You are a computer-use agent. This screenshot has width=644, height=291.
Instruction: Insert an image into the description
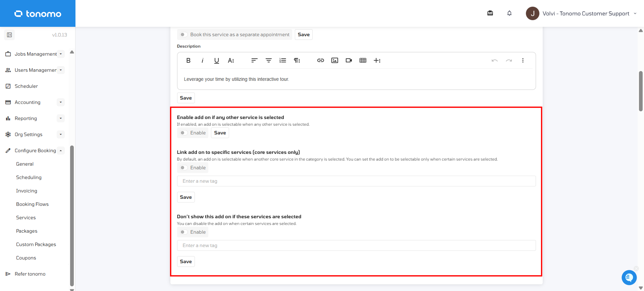[334, 60]
